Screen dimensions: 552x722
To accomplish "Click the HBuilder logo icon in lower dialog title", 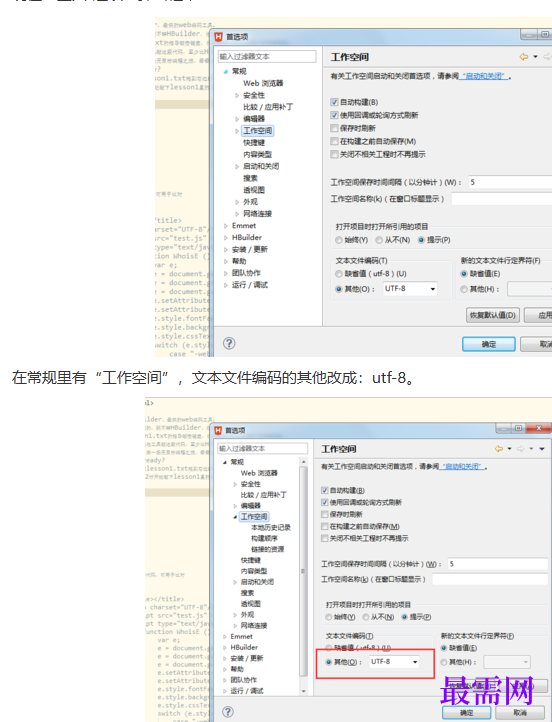I will pos(218,430).
